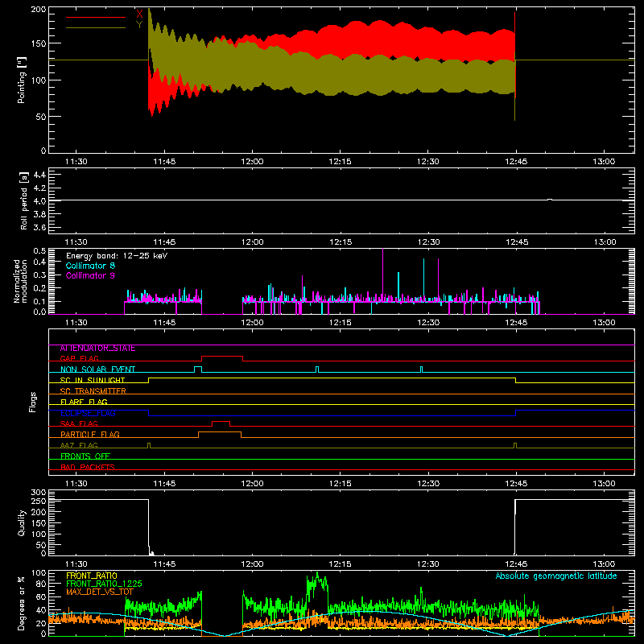This screenshot has width=644, height=644.
Task: Select the "Roll period [s]" axis title
Action: click(23, 200)
